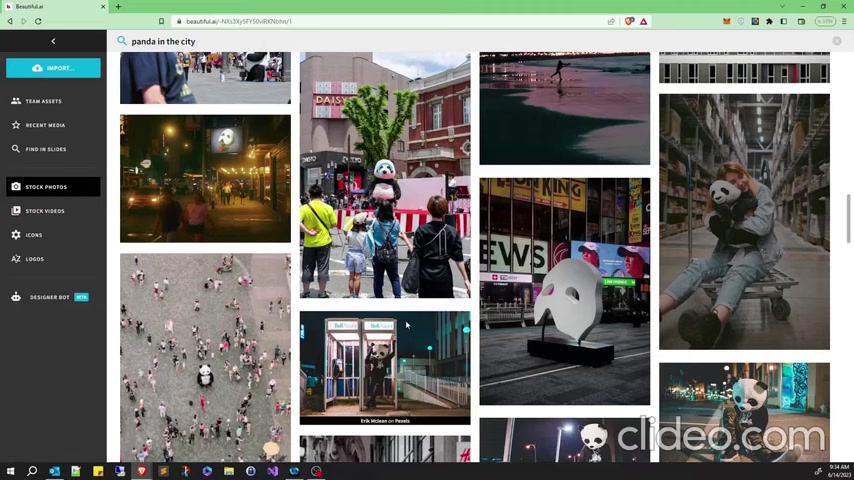This screenshot has width=854, height=480.
Task: Click the page vertical scrollbar thumb
Action: pos(848,218)
